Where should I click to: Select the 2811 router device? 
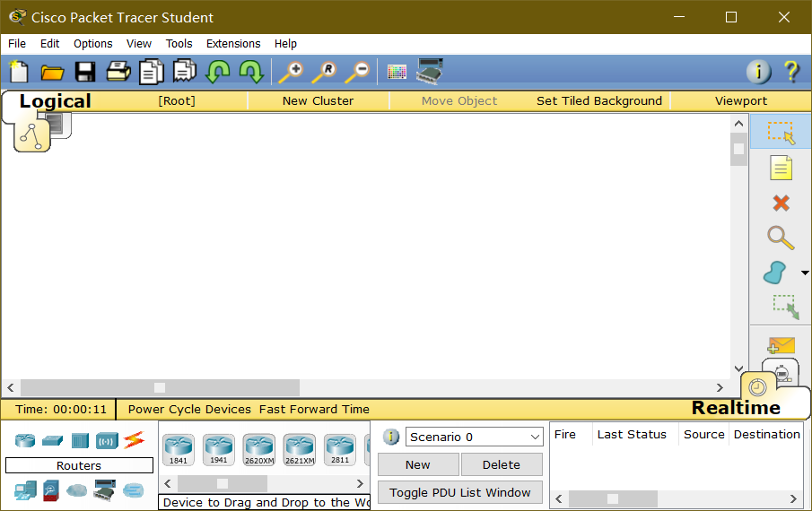click(x=340, y=448)
